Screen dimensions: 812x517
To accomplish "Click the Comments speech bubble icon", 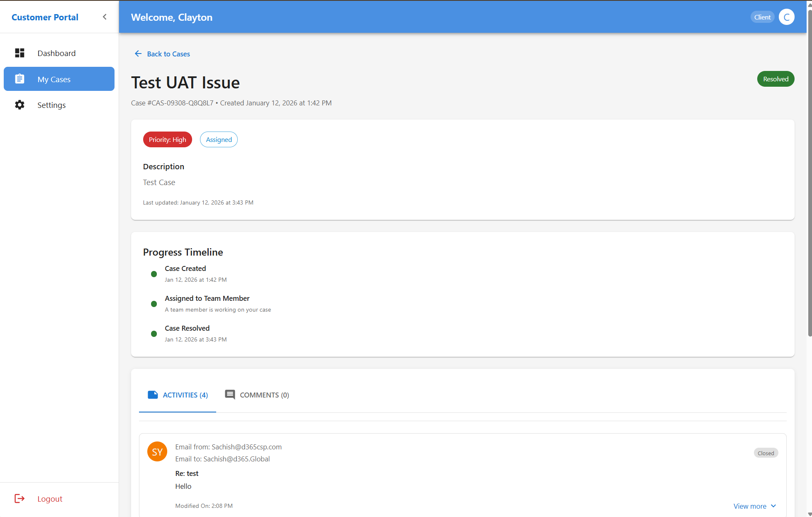I will [x=230, y=395].
